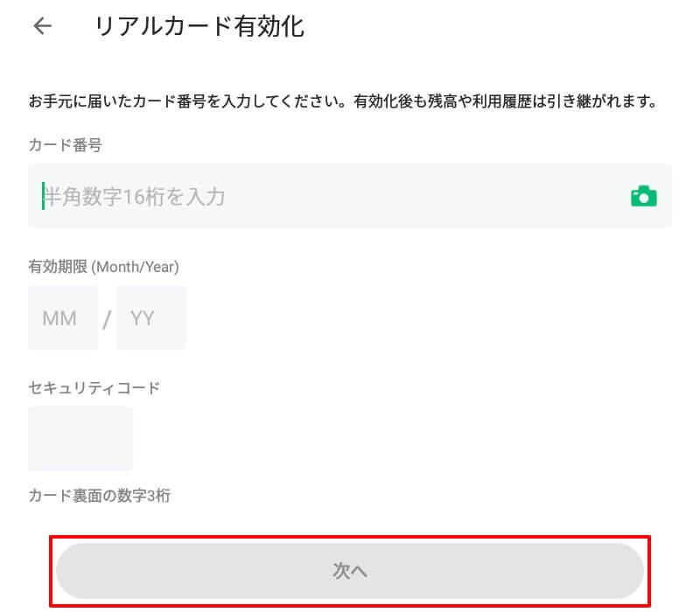The height and width of the screenshot is (612, 700).
Task: Click the sentence 有効化後も残高や利用履歴は引き継がれます
Action: [506, 101]
